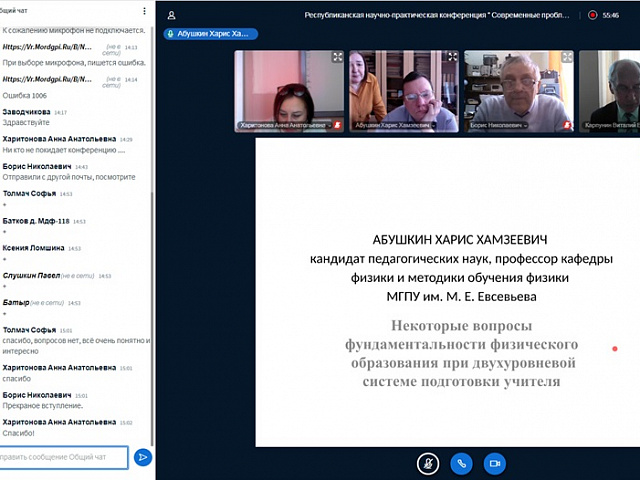Open chat options three-dot menu
640x480 pixels.
coord(144,10)
